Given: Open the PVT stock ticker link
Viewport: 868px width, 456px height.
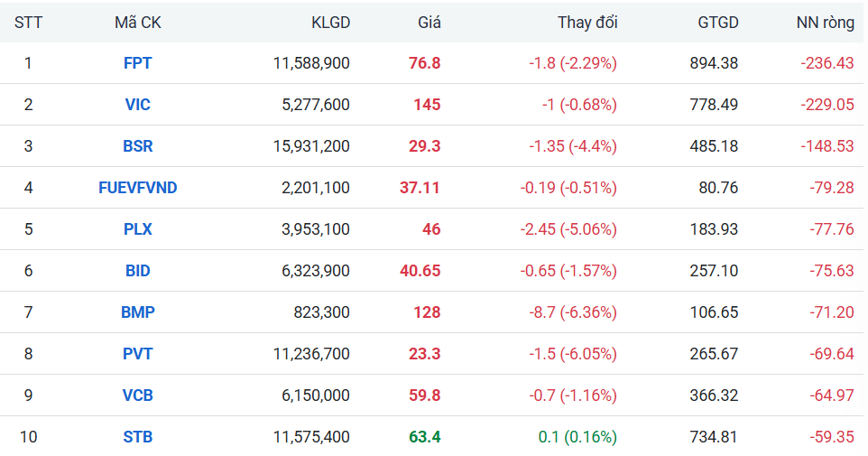Looking at the screenshot, I should tap(137, 354).
